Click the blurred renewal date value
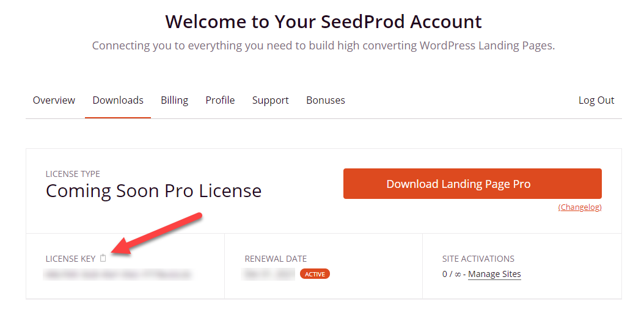This screenshot has width=644, height=313. tap(269, 274)
